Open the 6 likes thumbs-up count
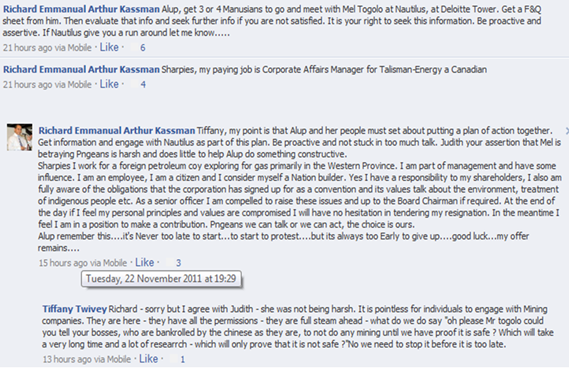 tap(139, 48)
